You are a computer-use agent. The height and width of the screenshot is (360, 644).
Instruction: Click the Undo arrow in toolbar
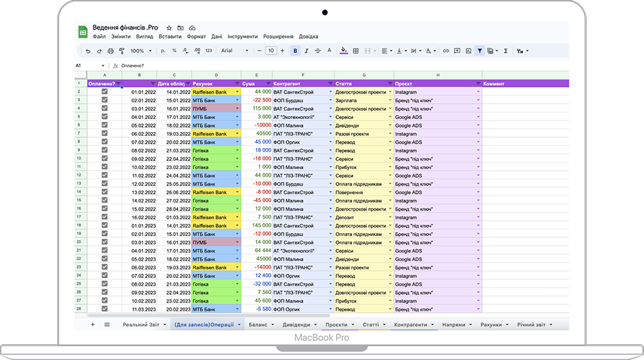pyautogui.click(x=88, y=51)
